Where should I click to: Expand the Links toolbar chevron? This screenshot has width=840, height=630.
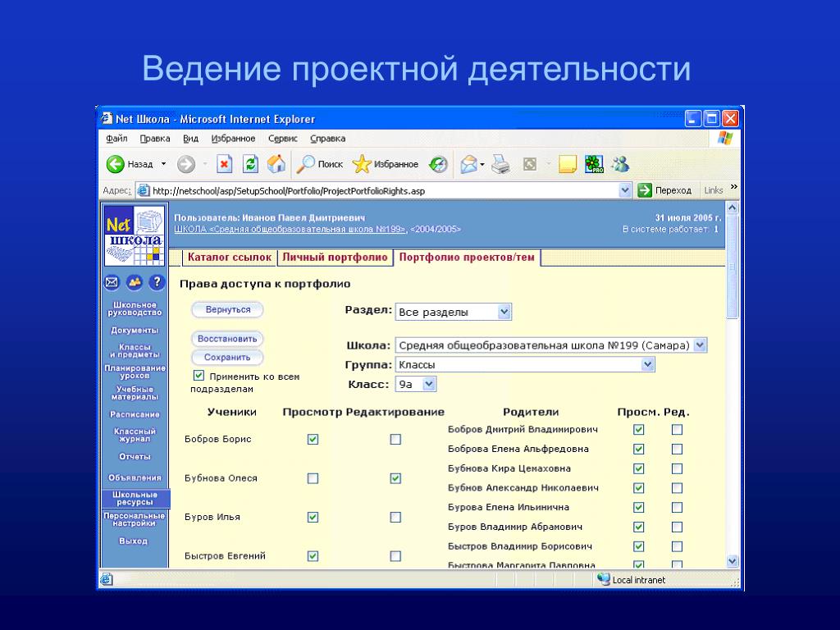tap(734, 187)
